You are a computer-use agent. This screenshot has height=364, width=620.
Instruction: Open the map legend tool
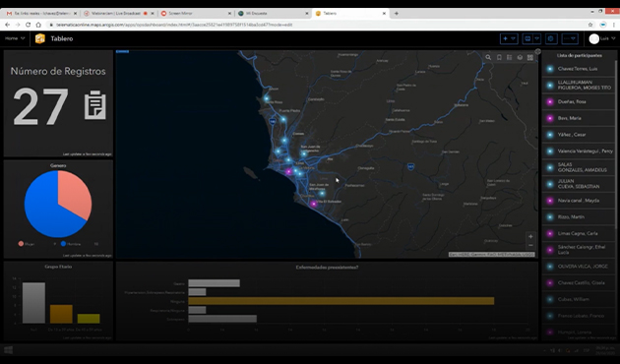(510, 57)
